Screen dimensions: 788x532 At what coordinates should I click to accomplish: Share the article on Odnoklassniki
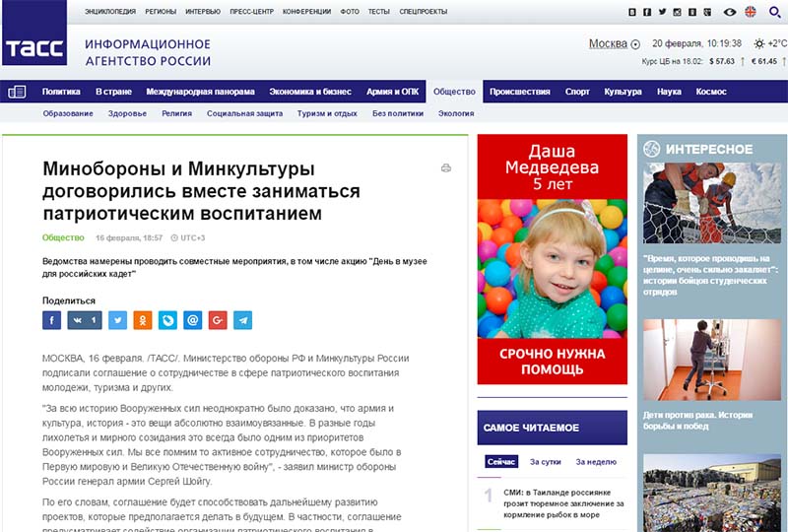tap(143, 320)
